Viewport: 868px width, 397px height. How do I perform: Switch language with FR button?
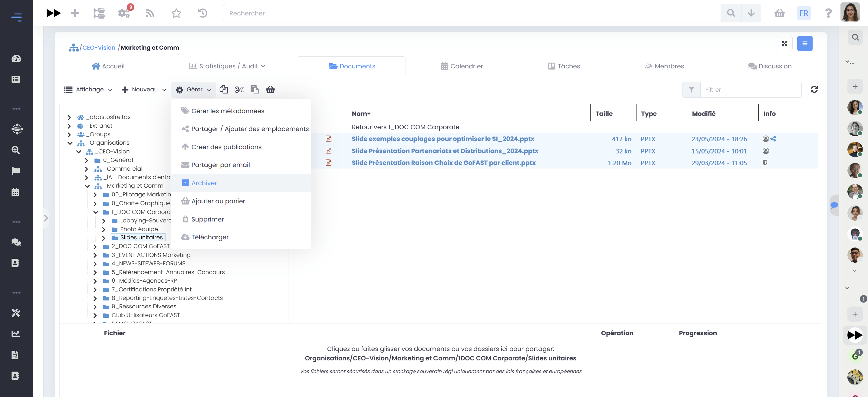pyautogui.click(x=804, y=13)
